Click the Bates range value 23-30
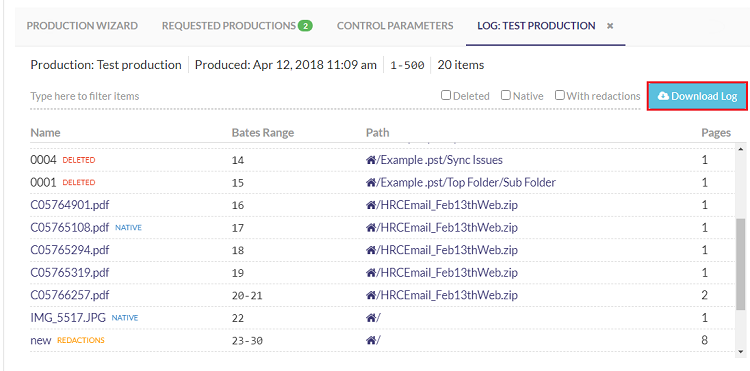750x371 pixels. (247, 341)
